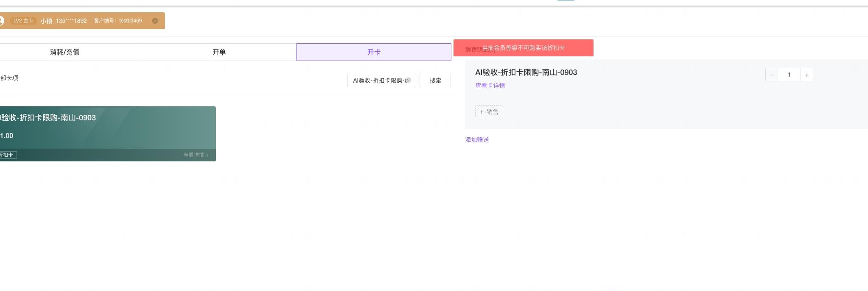Click the LV2 金卡 membership badge

[x=23, y=21]
